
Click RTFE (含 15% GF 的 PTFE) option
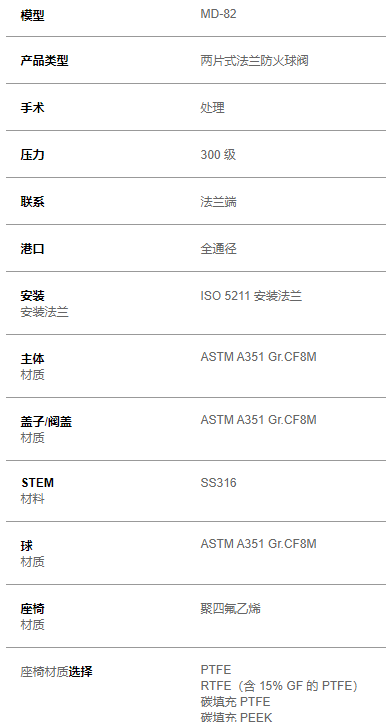click(x=279, y=686)
